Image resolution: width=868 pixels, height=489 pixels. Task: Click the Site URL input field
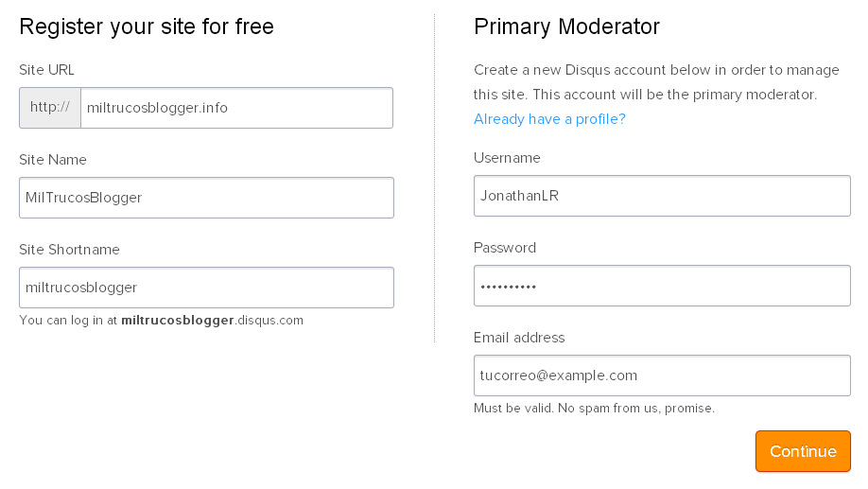[x=236, y=108]
